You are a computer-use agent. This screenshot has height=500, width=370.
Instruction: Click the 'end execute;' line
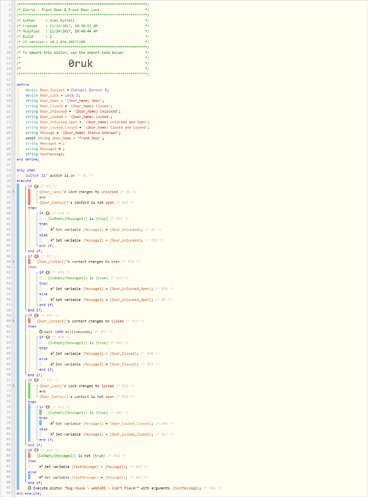(x=29, y=494)
